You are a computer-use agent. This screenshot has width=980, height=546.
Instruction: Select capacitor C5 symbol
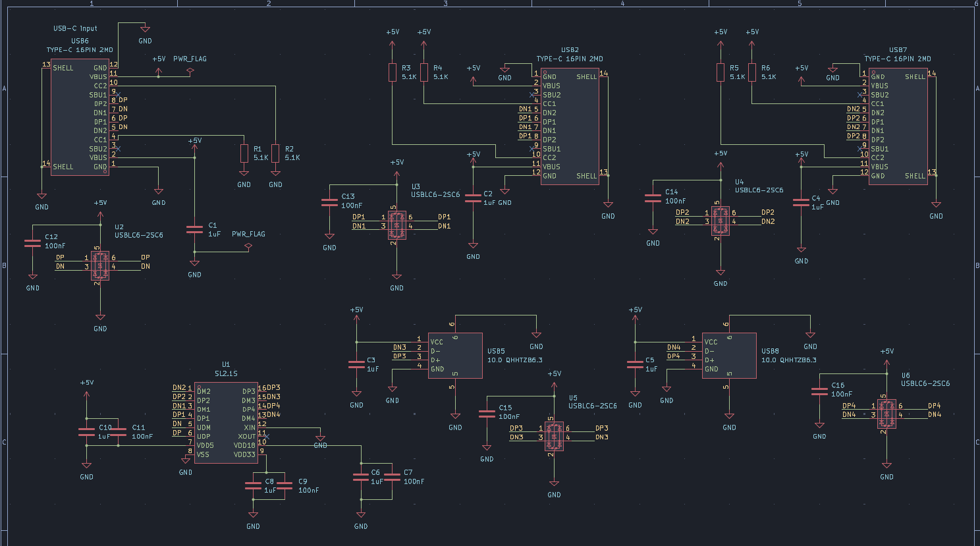635,364
